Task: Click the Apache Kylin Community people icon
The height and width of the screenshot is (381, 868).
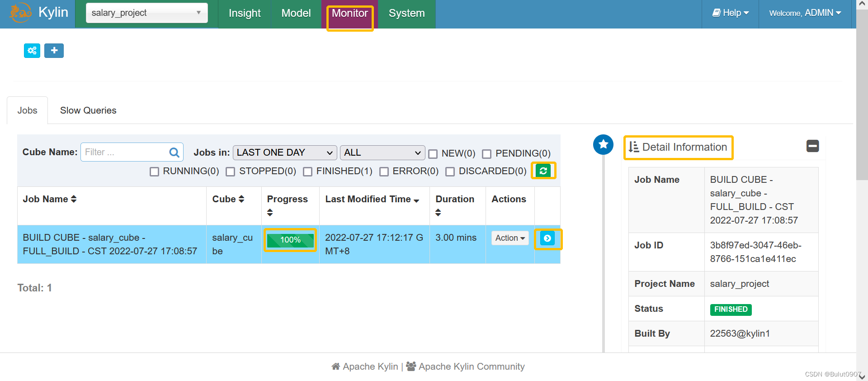Action: pyautogui.click(x=411, y=367)
